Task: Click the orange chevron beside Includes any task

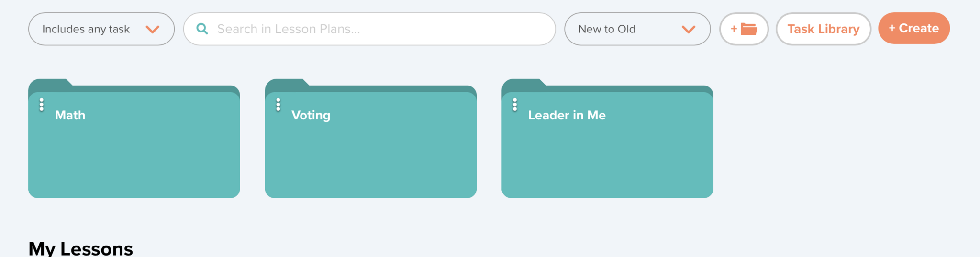Action: point(153,30)
